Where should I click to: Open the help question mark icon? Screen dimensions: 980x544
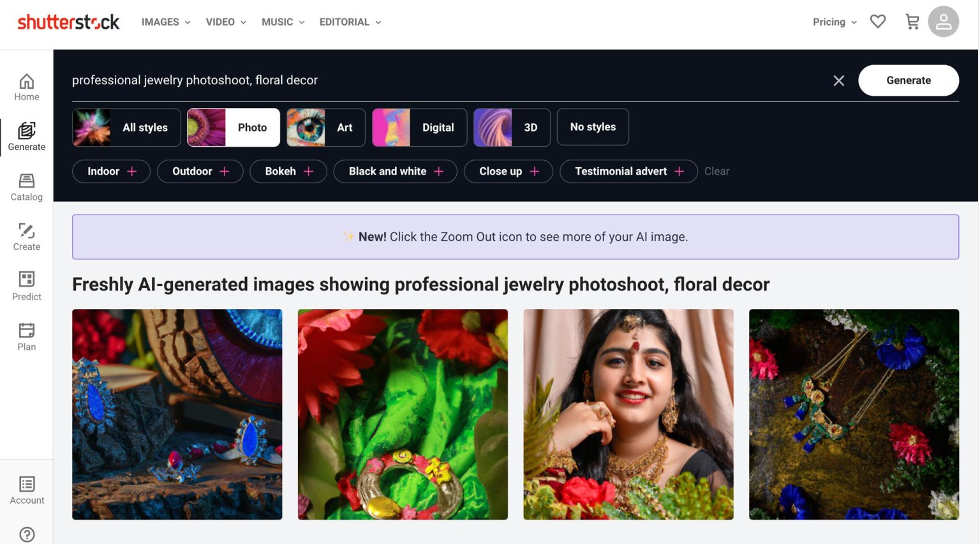(x=27, y=534)
